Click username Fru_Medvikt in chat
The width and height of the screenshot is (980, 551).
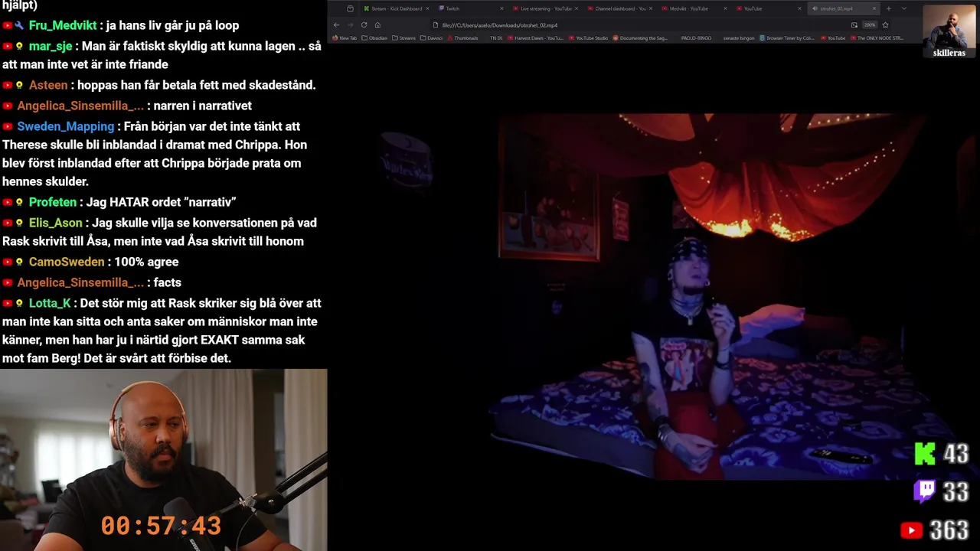pyautogui.click(x=63, y=25)
